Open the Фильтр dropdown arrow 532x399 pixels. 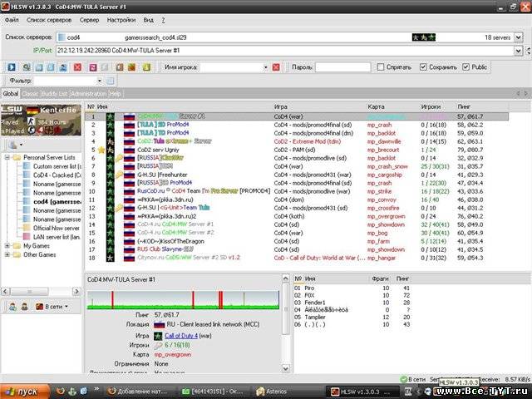click(x=100, y=81)
